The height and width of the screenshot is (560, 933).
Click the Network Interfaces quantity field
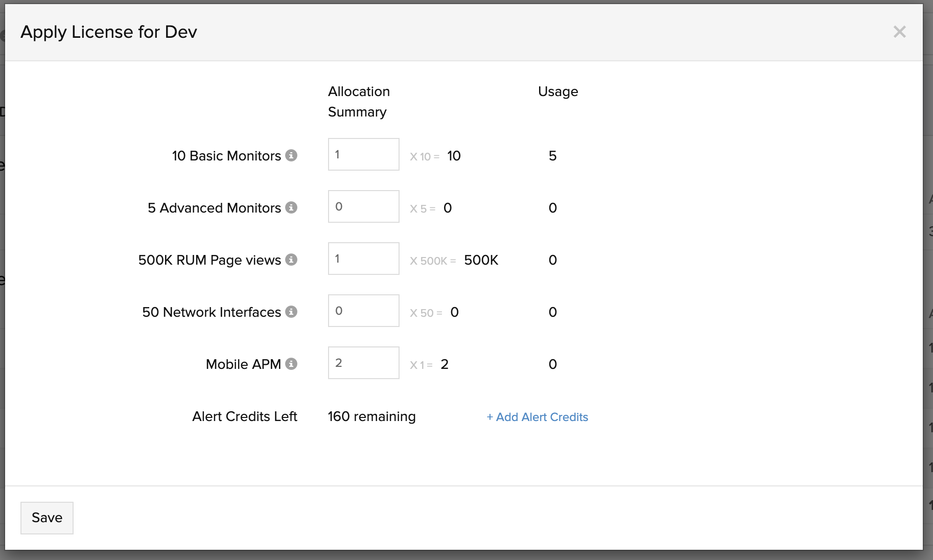click(363, 311)
